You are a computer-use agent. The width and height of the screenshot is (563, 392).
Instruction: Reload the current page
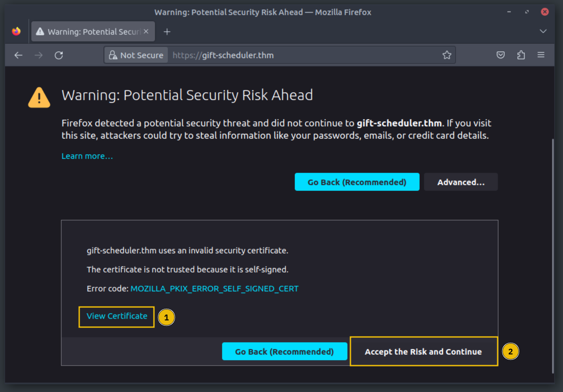(x=59, y=55)
